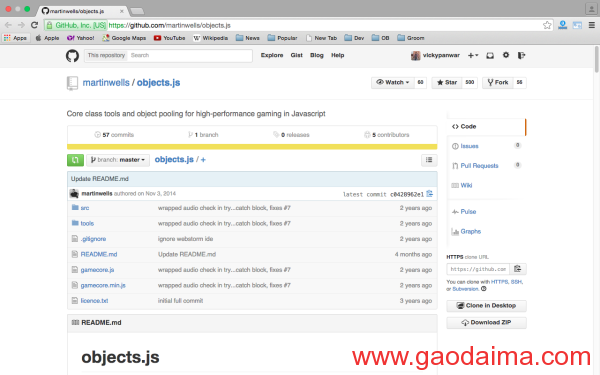Go back in browser history
This screenshot has width=600, height=375.
pyautogui.click(x=8, y=25)
